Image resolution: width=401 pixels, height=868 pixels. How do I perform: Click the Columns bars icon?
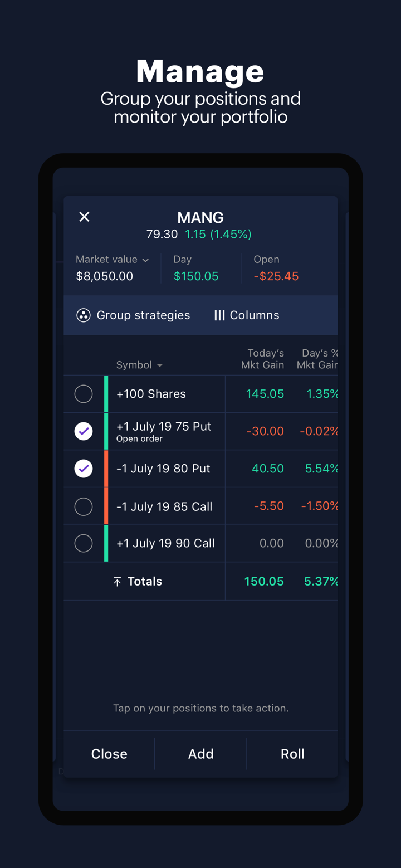point(219,315)
